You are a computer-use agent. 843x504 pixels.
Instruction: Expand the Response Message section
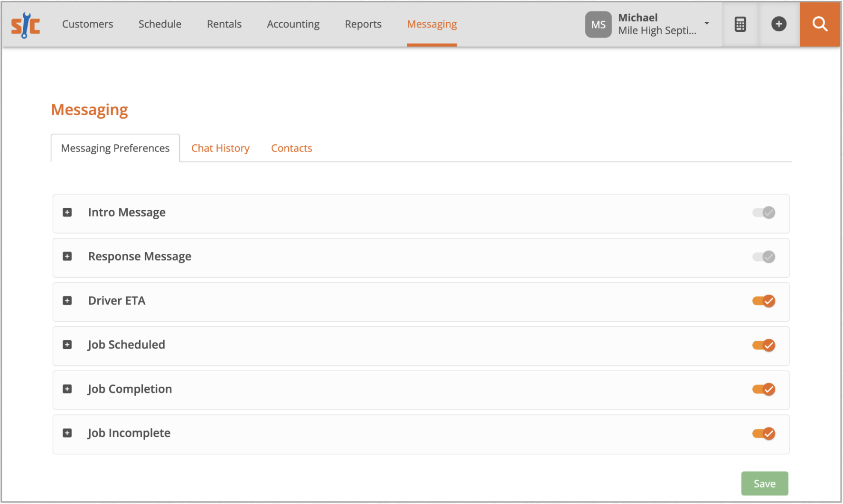(x=67, y=256)
